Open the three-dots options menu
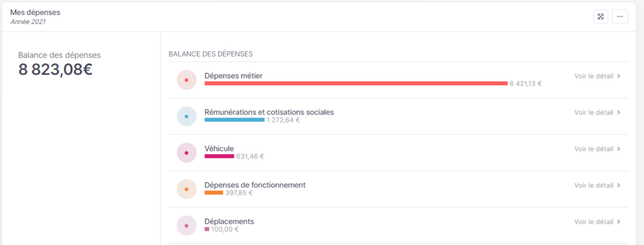Screen dimensions: 644x245 coord(619,17)
